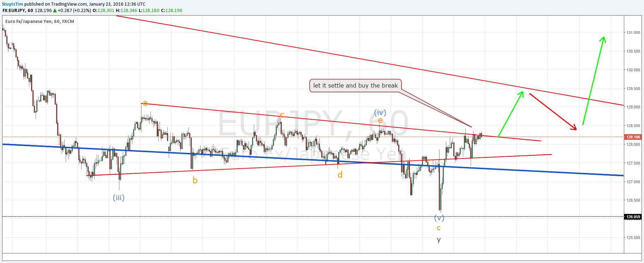
Task: Click the 127.500 price axis label
Action: click(633, 163)
